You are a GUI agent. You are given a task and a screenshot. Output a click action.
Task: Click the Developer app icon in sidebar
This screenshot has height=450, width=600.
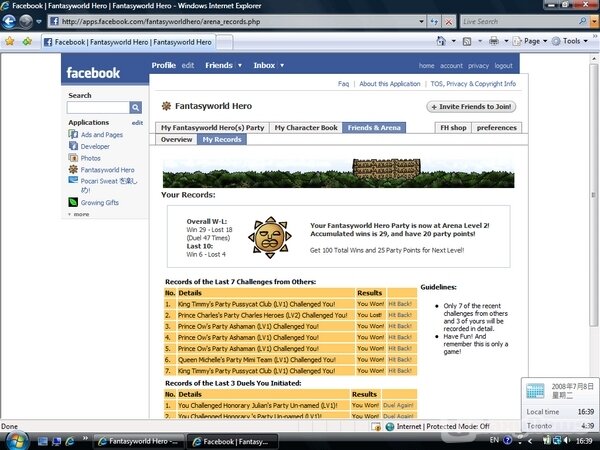(72, 146)
